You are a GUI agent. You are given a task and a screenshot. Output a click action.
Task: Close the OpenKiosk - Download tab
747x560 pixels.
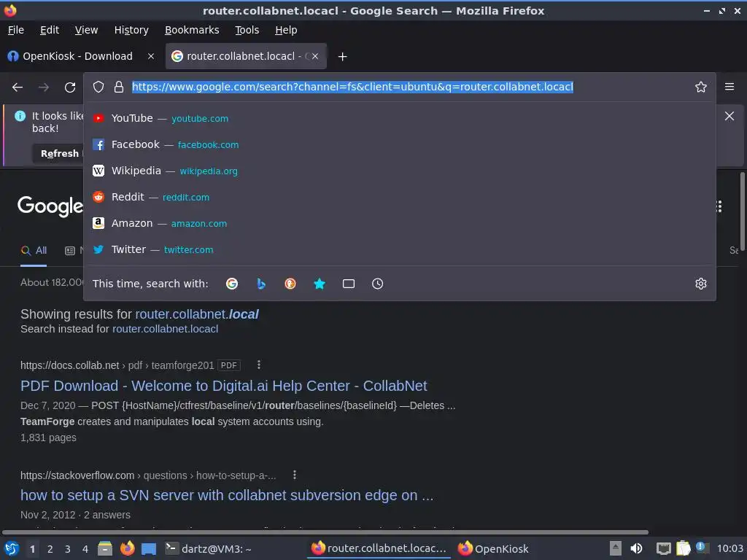point(151,56)
